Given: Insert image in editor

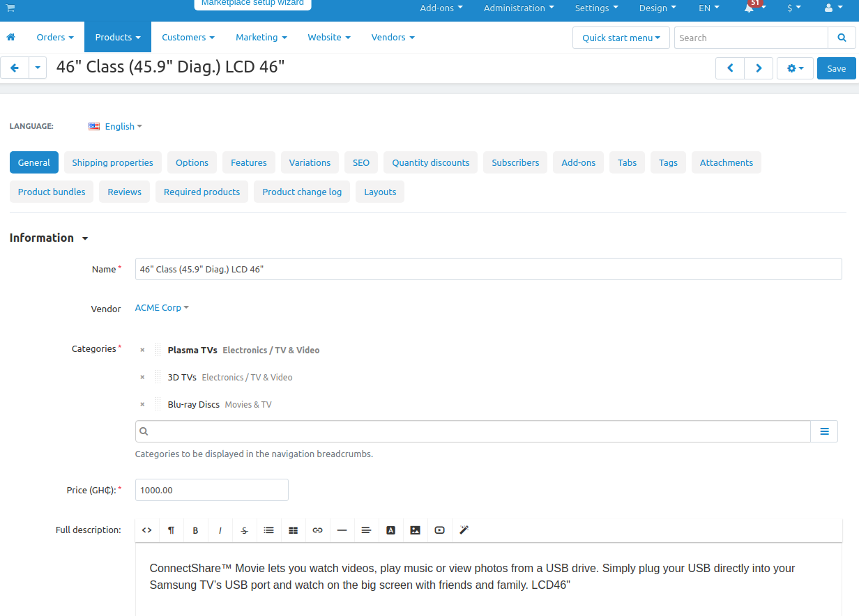Looking at the screenshot, I should [x=416, y=530].
